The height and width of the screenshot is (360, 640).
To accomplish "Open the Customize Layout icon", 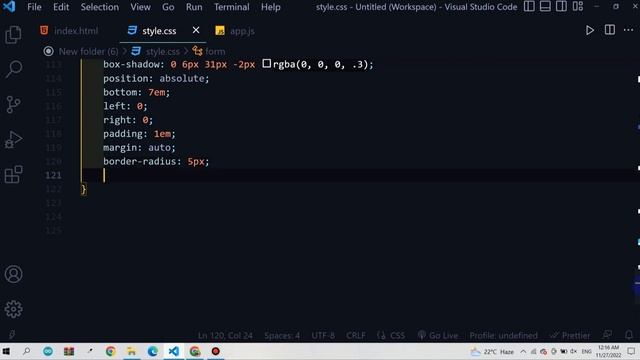I will (x=578, y=7).
